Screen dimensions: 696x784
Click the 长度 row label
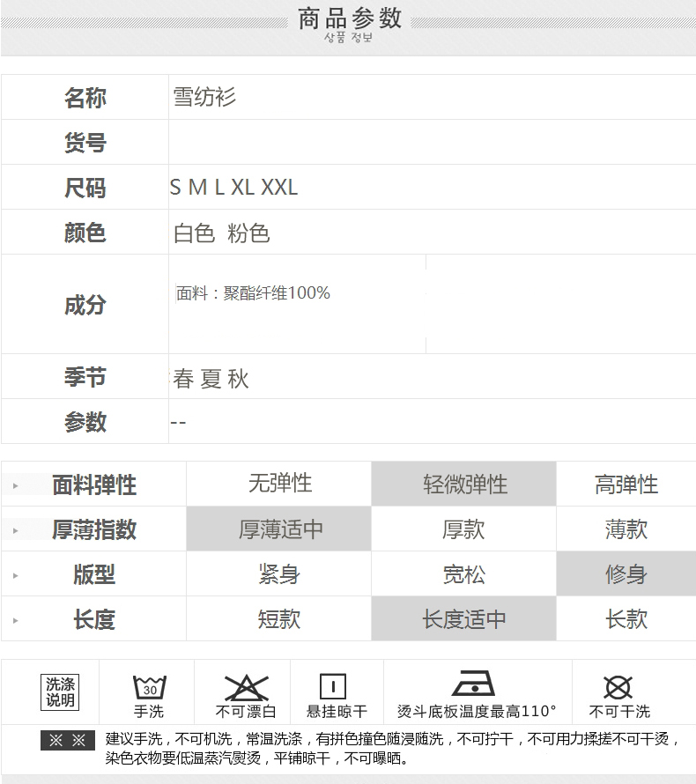[x=94, y=619]
